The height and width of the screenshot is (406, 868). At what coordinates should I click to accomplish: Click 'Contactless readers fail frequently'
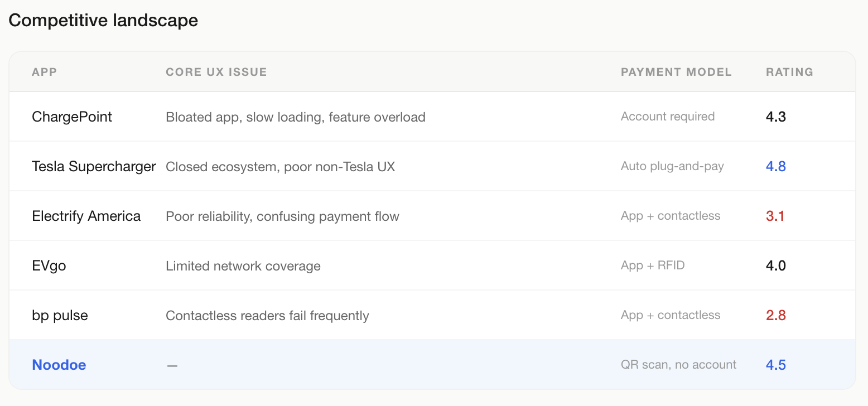pos(268,316)
